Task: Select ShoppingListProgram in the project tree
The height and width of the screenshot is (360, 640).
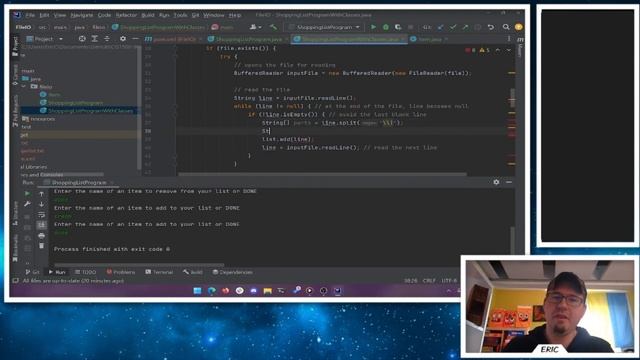Action: tap(71, 102)
